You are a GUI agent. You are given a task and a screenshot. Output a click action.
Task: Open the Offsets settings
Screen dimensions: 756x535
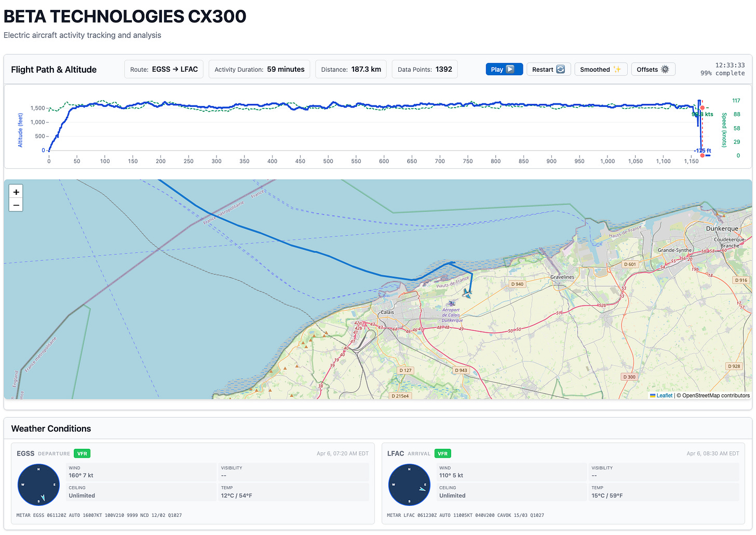[653, 69]
